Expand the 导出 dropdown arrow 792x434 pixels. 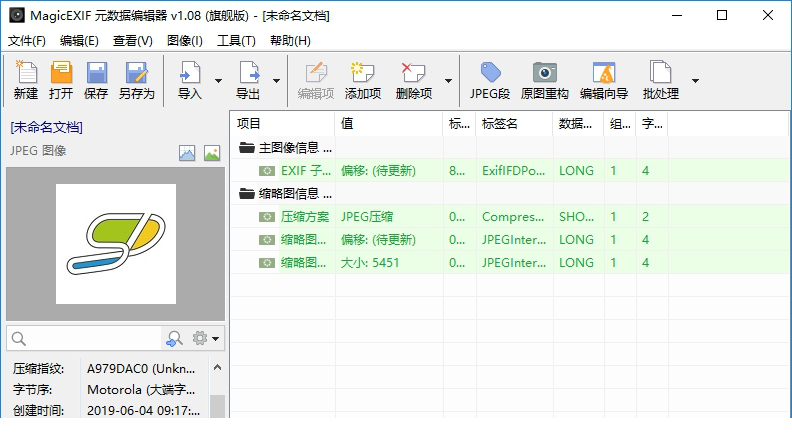[276, 81]
